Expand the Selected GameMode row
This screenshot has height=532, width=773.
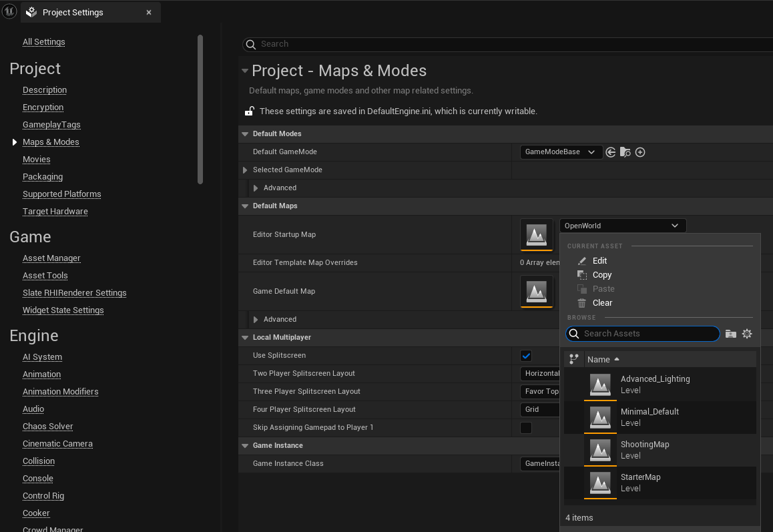click(x=245, y=170)
